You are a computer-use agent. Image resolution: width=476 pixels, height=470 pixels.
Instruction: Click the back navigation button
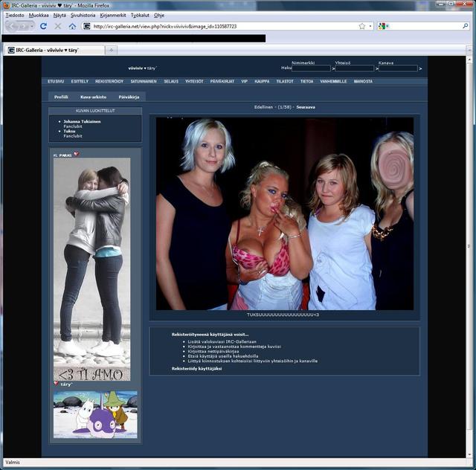11,27
